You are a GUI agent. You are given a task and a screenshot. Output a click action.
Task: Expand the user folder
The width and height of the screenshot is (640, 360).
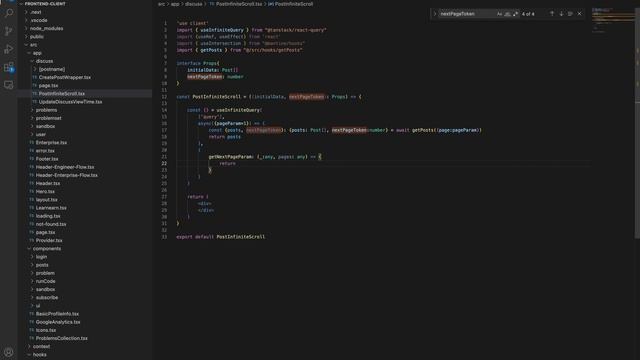click(x=40, y=135)
